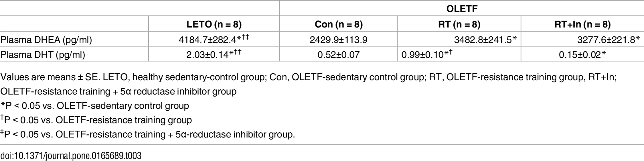This screenshot has height=161, width=644.
Task: Select the Plasma DHT (pg/ml) row label
Action: pyautogui.click(x=43, y=54)
